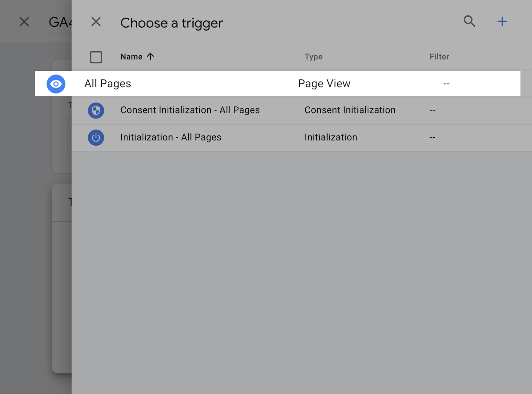
Task: Click the sort arrow next to Name
Action: click(151, 56)
